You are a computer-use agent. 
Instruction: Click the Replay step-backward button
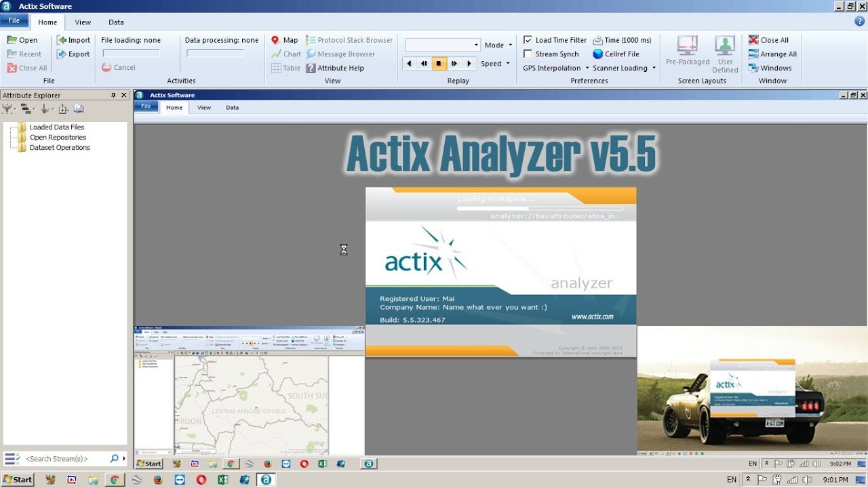tap(424, 64)
